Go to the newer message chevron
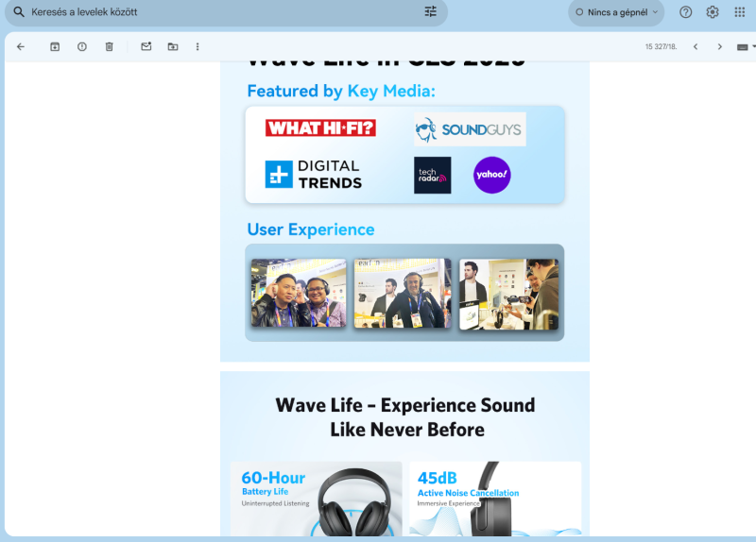The image size is (756, 542). click(696, 46)
